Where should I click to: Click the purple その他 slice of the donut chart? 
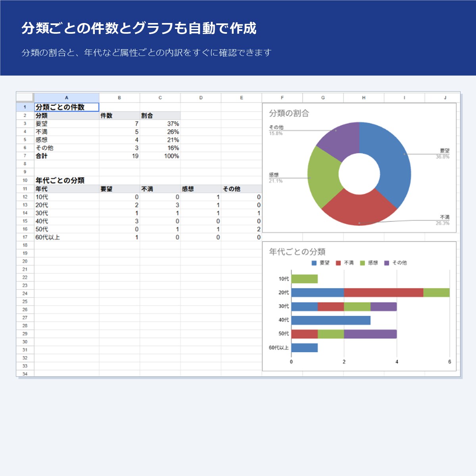click(x=341, y=141)
